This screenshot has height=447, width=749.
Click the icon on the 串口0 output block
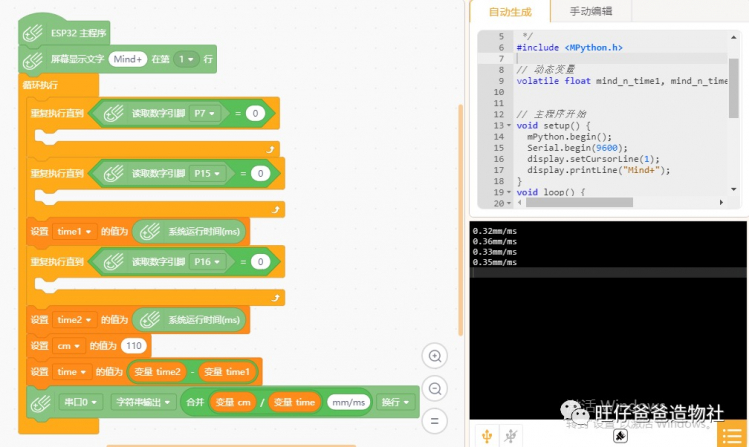(x=41, y=403)
